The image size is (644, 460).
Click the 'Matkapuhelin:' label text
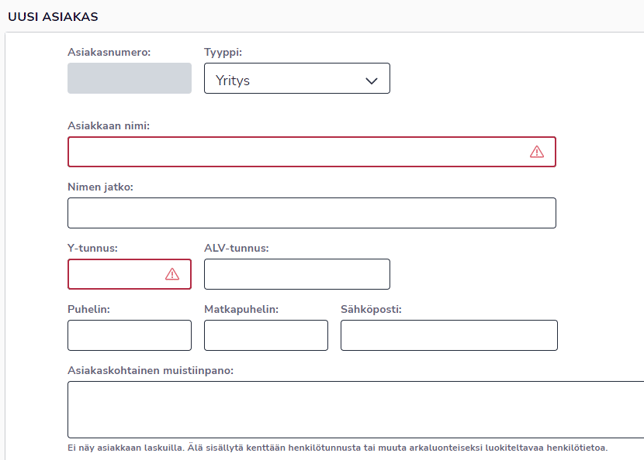tap(241, 309)
